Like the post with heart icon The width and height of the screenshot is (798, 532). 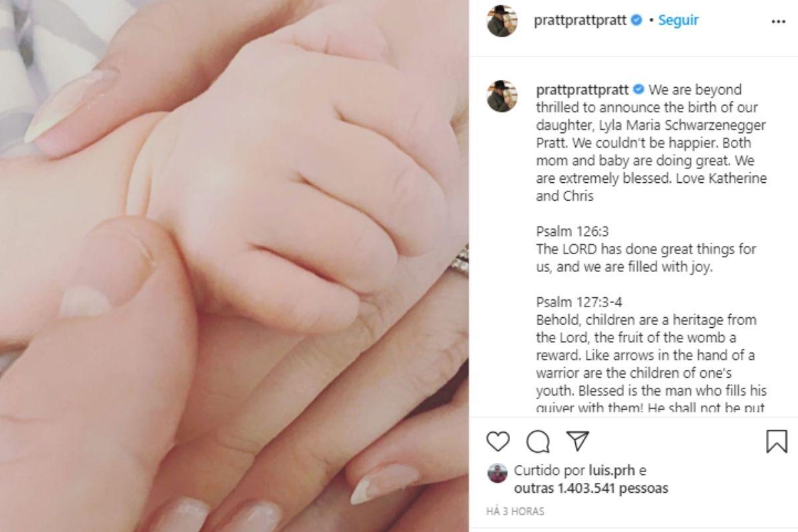coord(498,442)
